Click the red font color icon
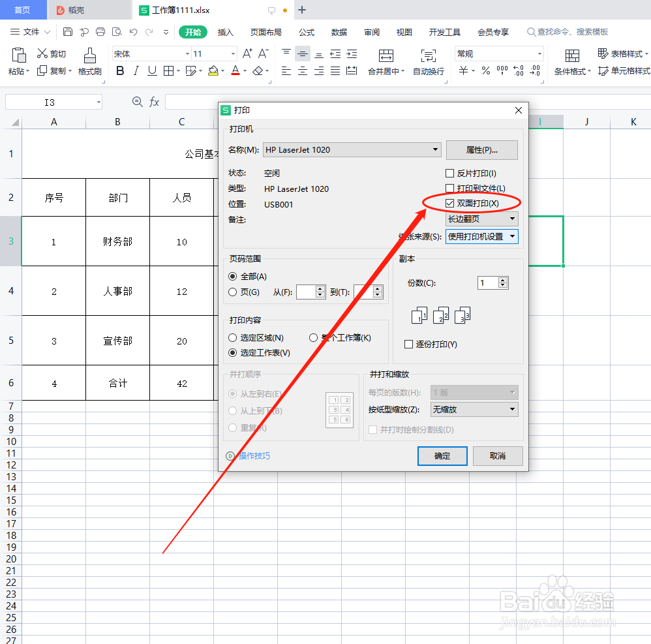651x644 pixels. (235, 70)
